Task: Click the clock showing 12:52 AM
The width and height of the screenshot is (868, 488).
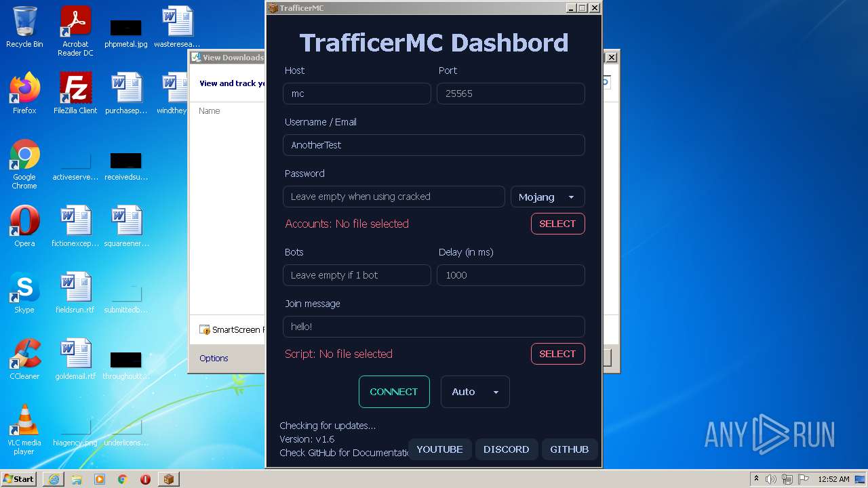Action: [x=833, y=479]
